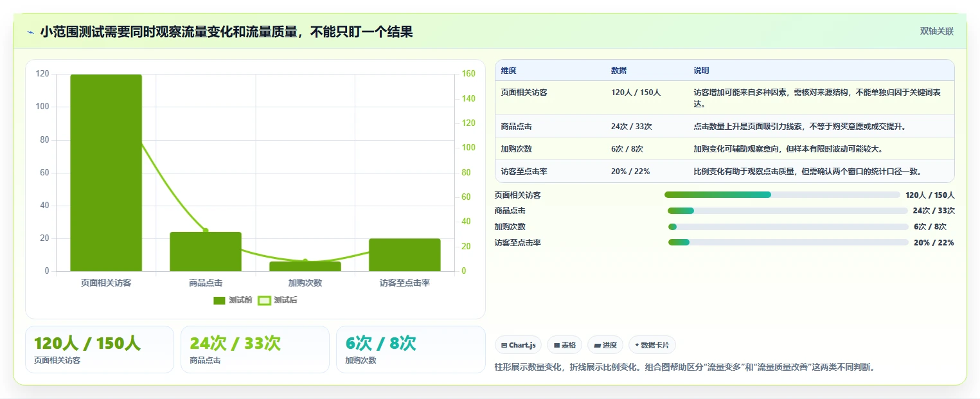Click the 维度 column header

coord(508,71)
